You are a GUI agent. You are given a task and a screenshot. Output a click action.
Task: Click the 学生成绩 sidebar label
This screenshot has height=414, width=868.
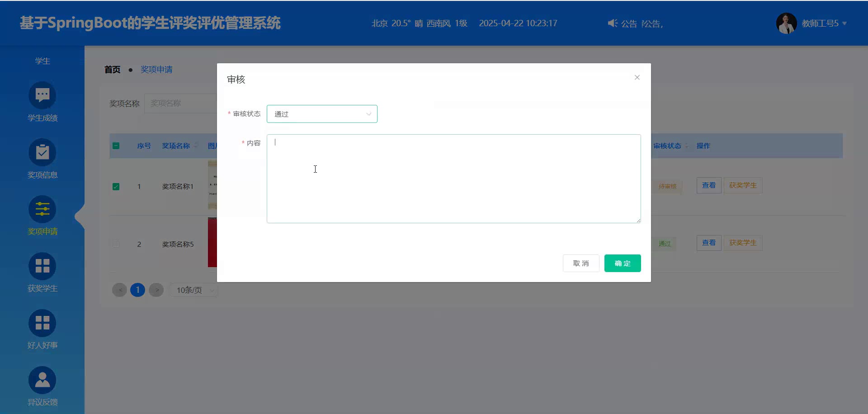tap(42, 118)
